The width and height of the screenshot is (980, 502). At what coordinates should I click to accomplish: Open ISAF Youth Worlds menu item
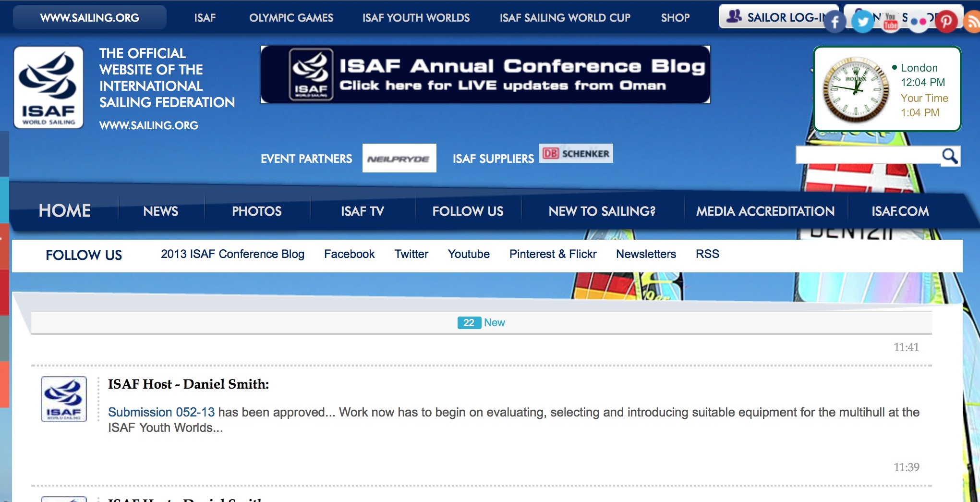click(416, 18)
